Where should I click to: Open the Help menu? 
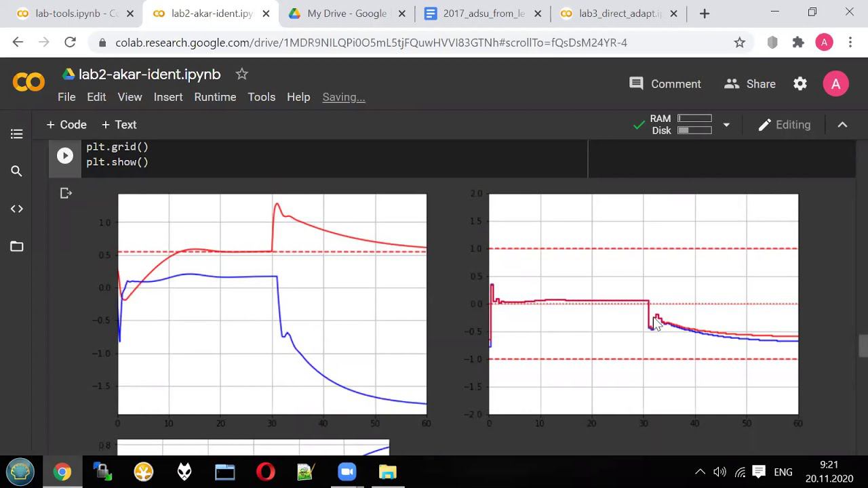point(298,97)
